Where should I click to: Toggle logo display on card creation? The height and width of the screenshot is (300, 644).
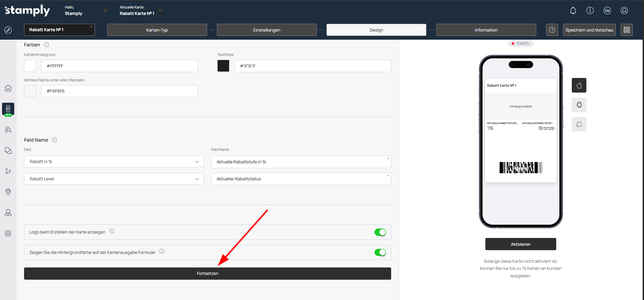click(380, 232)
